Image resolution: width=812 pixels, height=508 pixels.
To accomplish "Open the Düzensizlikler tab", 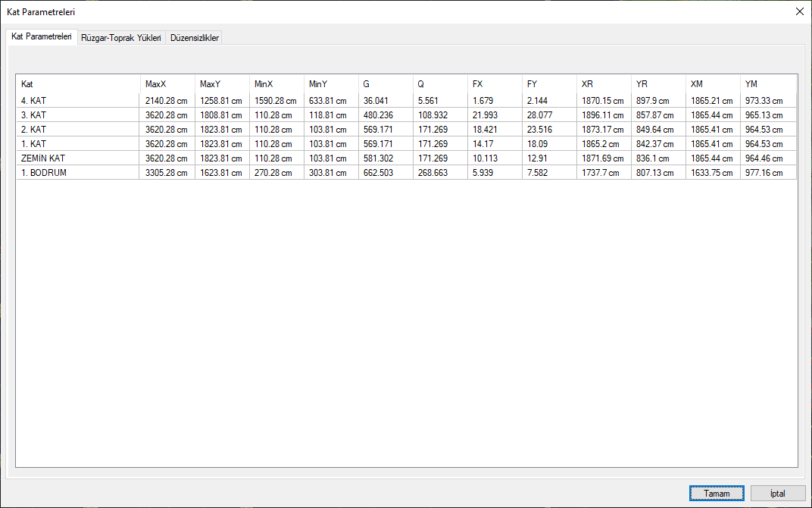I will 195,38.
